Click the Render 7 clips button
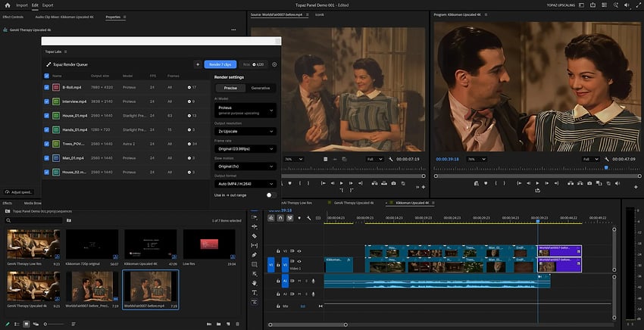The width and height of the screenshot is (644, 330). (220, 64)
